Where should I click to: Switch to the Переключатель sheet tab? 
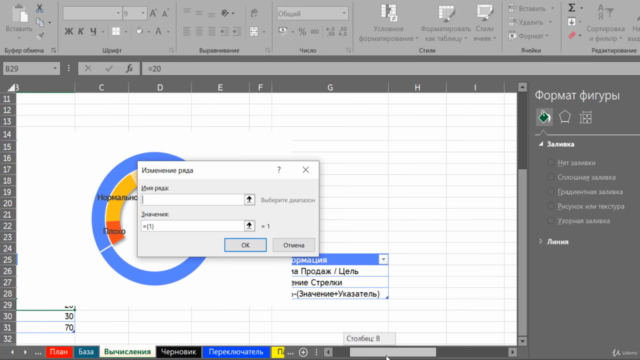[x=236, y=352]
